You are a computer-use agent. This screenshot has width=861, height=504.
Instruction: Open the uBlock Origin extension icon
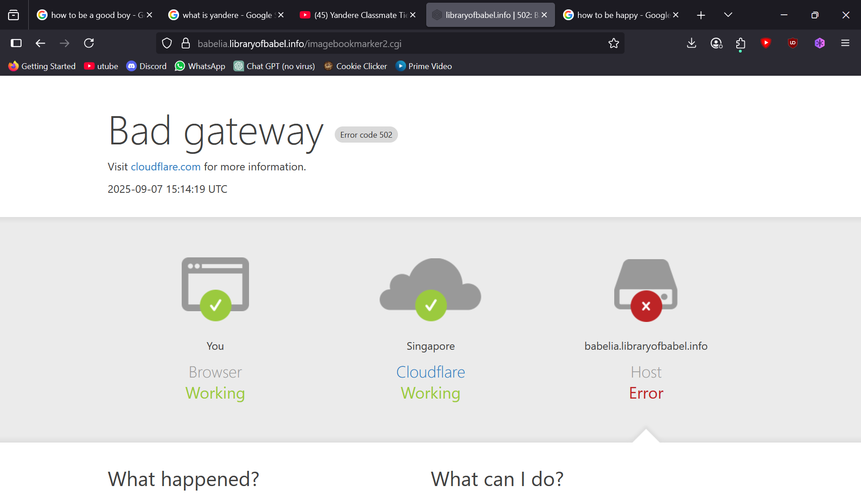(793, 43)
